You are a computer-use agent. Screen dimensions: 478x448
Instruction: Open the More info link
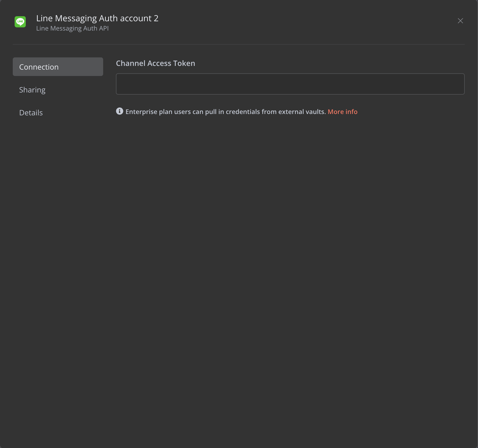342,112
